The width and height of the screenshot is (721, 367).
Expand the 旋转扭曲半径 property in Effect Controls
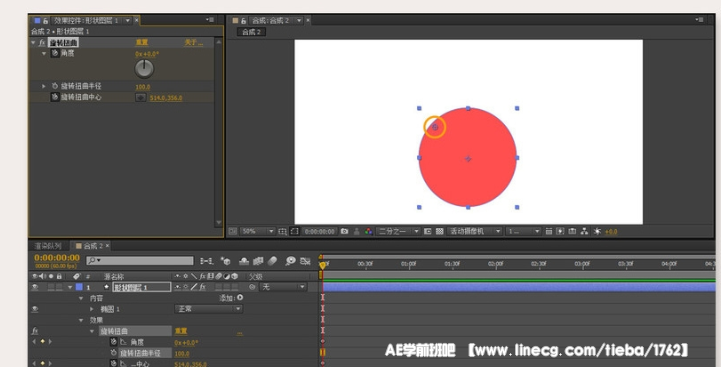pyautogui.click(x=44, y=86)
